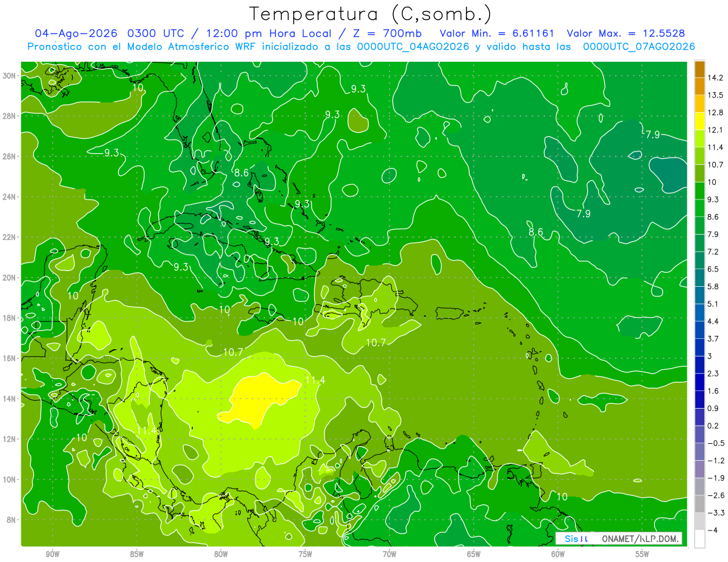728x562 pixels.
Task: Click the 13.5 colorbar label
Action: 715,95
